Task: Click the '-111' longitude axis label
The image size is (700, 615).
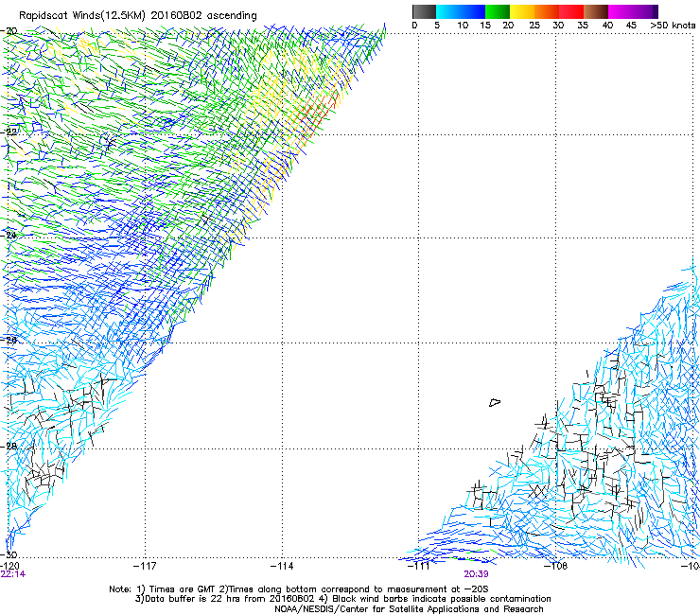Action: point(418,567)
